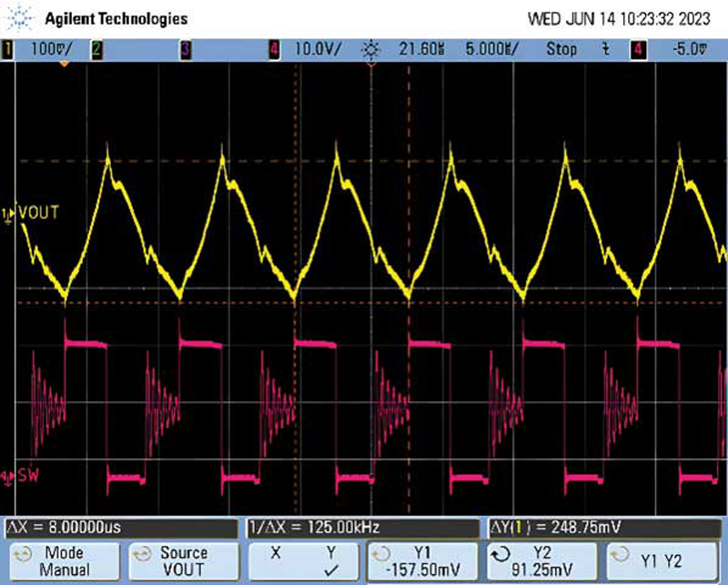
Task: Open the cursor Source VOUT selector
Action: pos(183,561)
